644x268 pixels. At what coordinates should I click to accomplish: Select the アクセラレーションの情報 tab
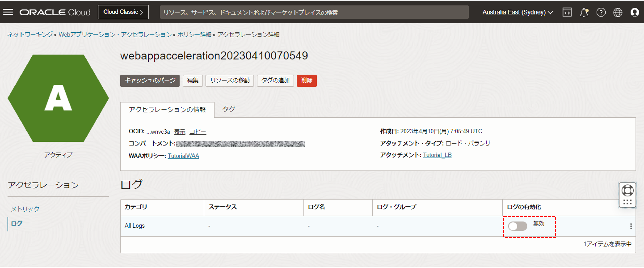(x=167, y=110)
